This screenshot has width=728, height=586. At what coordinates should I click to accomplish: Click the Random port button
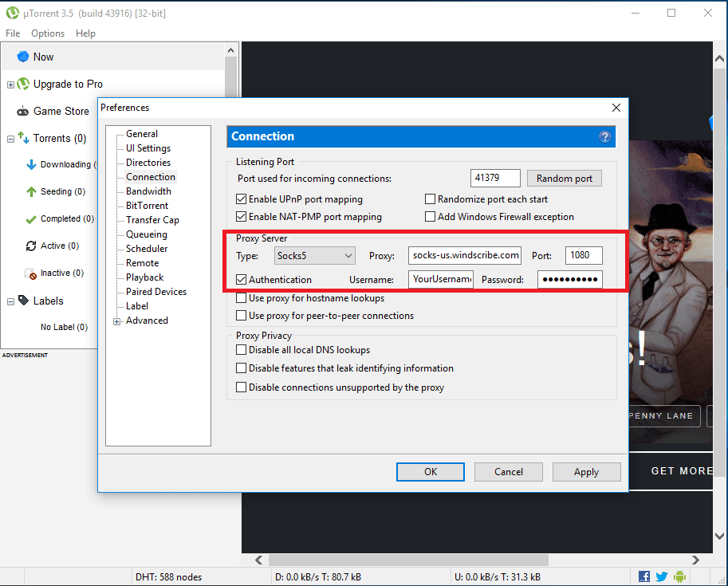(564, 179)
